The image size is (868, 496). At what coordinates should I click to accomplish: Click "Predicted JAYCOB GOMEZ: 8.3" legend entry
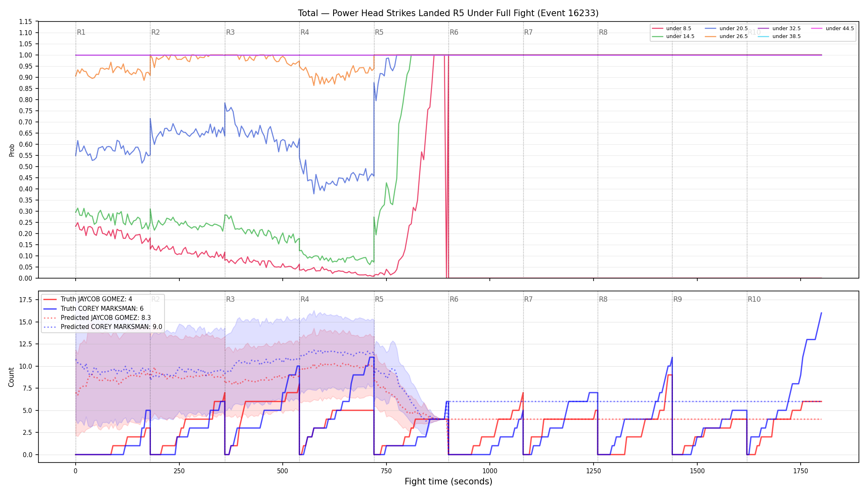[x=97, y=317]
